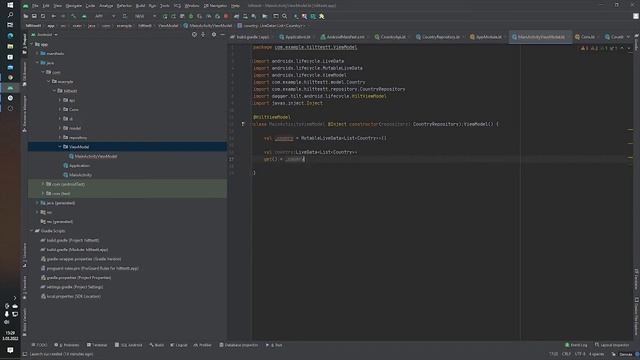Collapse the app module node

(32, 44)
